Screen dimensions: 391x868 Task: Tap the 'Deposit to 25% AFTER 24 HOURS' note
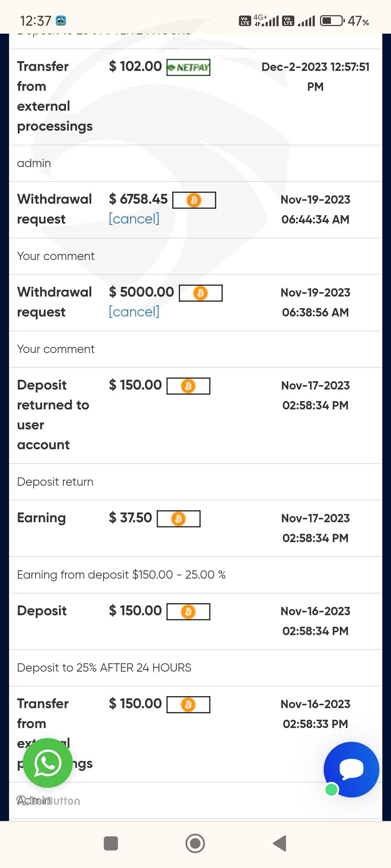pos(104,668)
